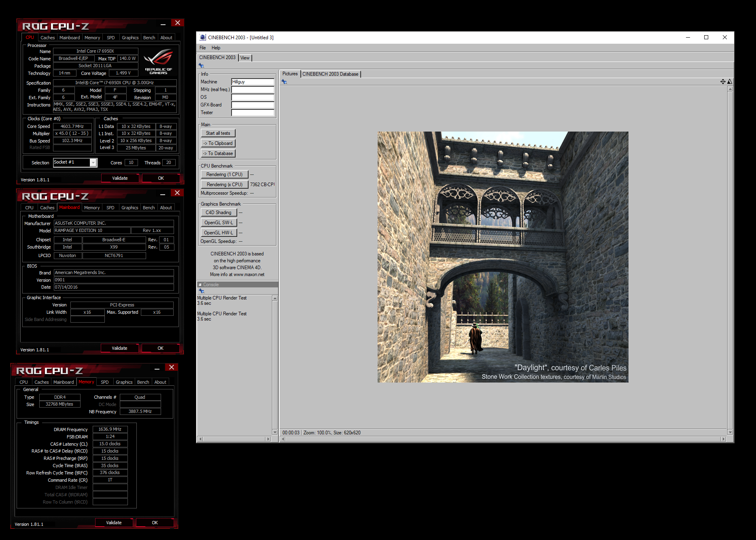The image size is (756, 540).
Task: Click BIOS date 07/14/2016
Action: pyautogui.click(x=114, y=287)
